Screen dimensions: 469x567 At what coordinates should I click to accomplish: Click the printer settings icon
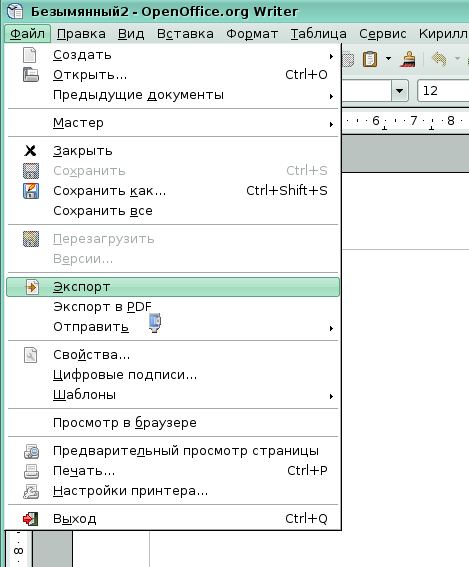pos(31,491)
